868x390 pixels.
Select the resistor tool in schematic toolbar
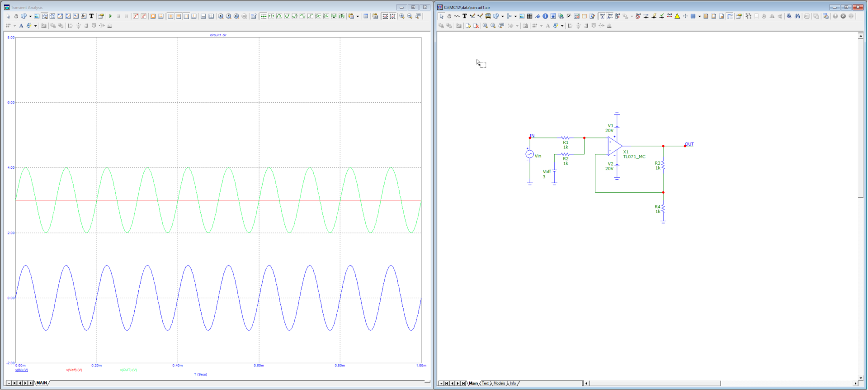pos(457,16)
